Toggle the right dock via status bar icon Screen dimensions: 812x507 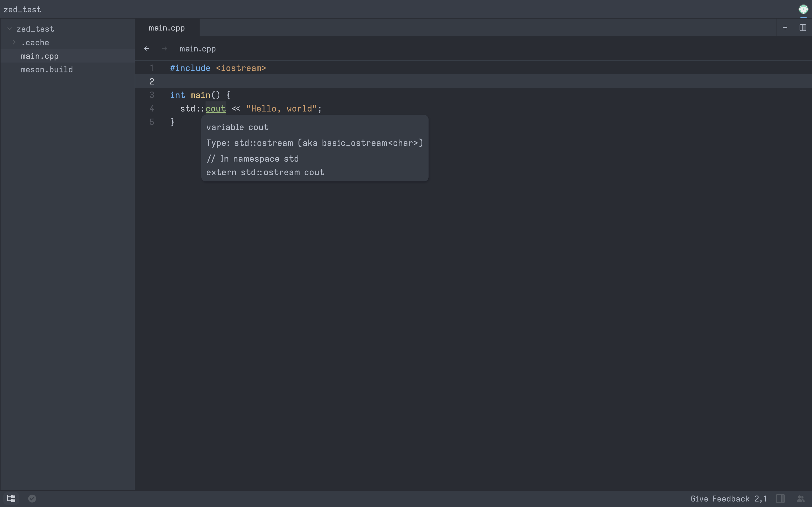point(780,499)
